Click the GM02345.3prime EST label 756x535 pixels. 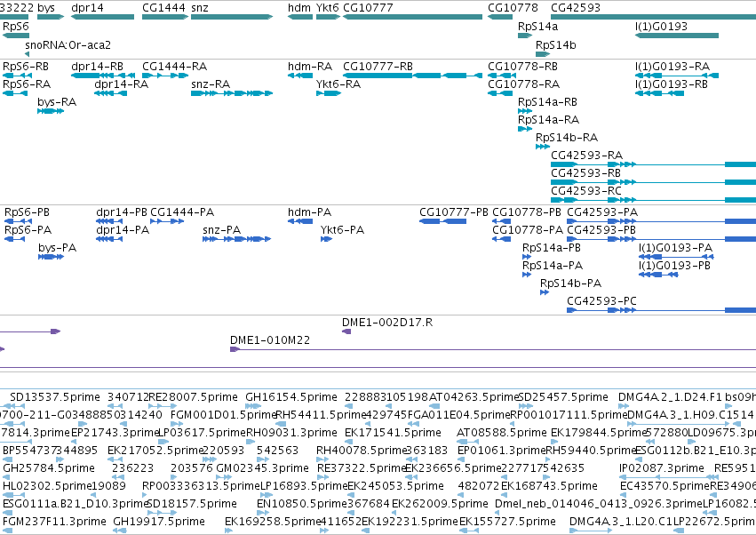[262, 468]
